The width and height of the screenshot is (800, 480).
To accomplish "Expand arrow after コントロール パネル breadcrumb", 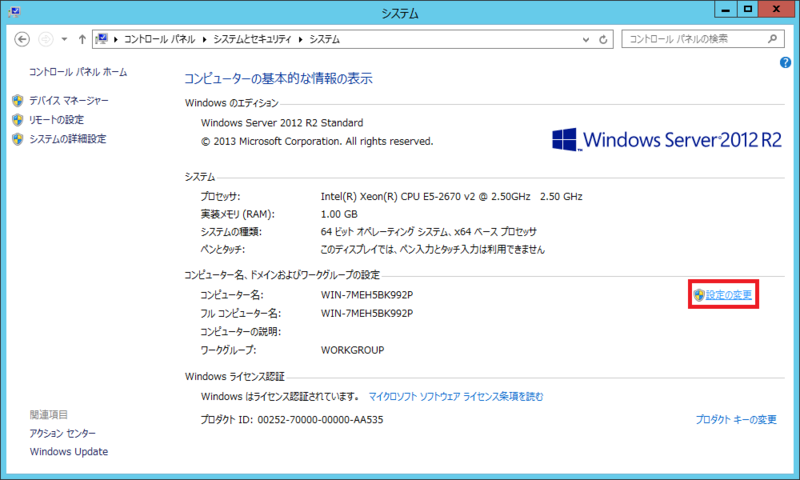I will pyautogui.click(x=205, y=39).
